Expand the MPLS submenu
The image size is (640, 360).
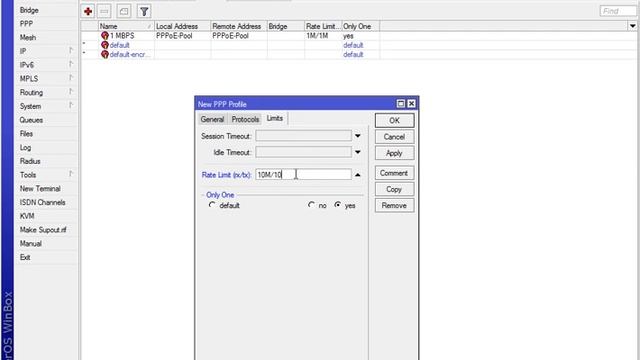click(x=71, y=78)
